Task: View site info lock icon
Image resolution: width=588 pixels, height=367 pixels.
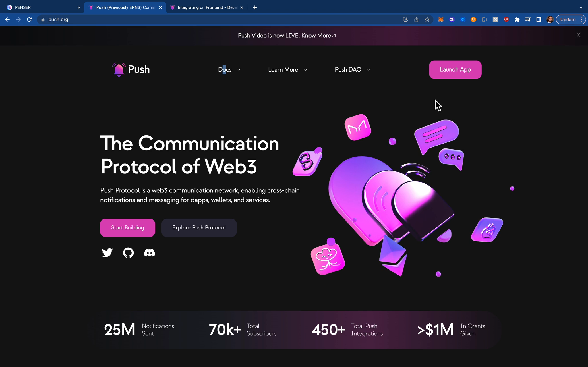Action: pyautogui.click(x=43, y=20)
